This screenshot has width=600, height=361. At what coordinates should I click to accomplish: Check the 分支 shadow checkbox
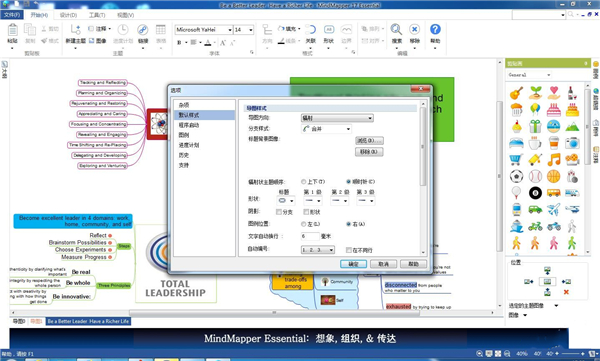[x=279, y=212]
